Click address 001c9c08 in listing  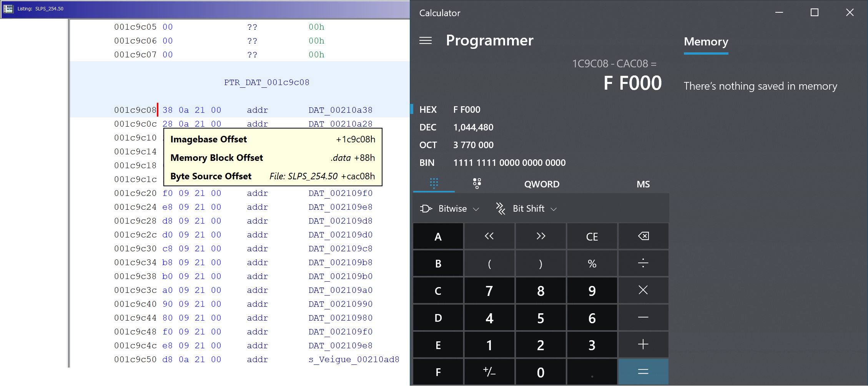click(135, 110)
